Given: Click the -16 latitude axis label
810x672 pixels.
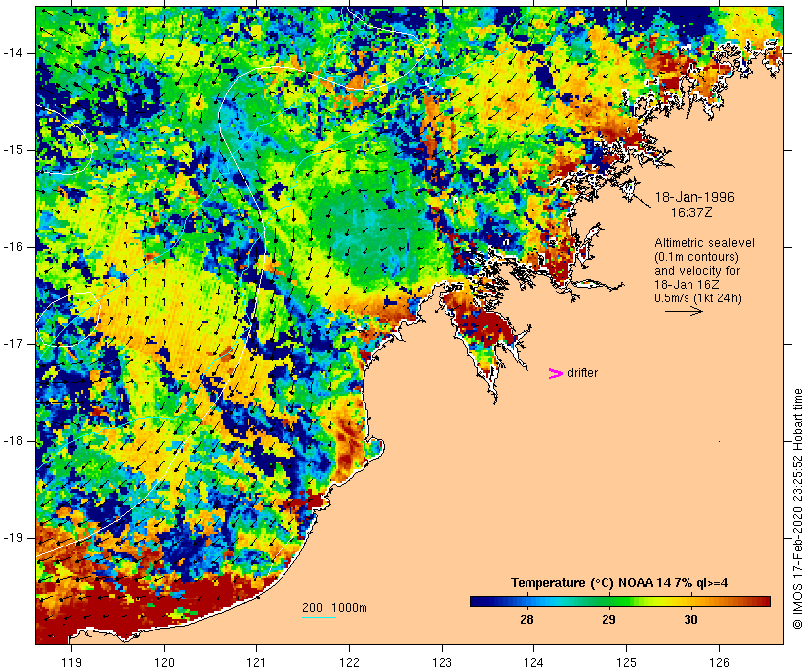Looking at the screenshot, I should 13,247.
